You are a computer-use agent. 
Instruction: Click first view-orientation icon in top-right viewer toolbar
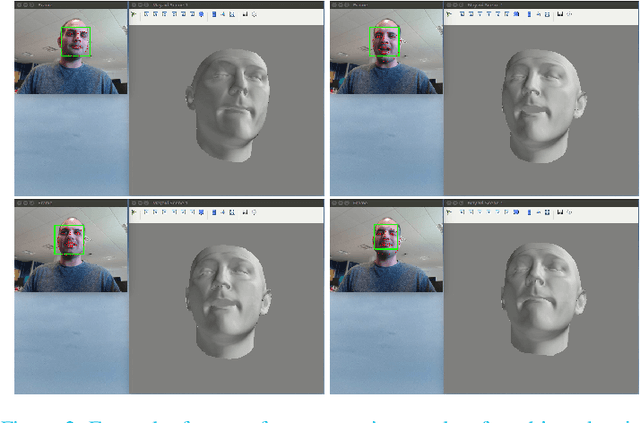tap(463, 16)
